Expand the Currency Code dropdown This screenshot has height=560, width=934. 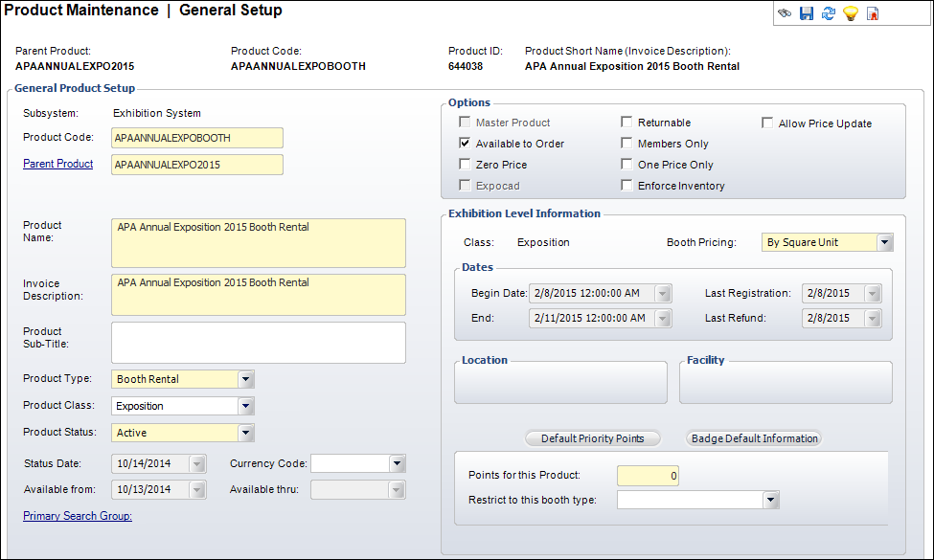click(x=397, y=463)
